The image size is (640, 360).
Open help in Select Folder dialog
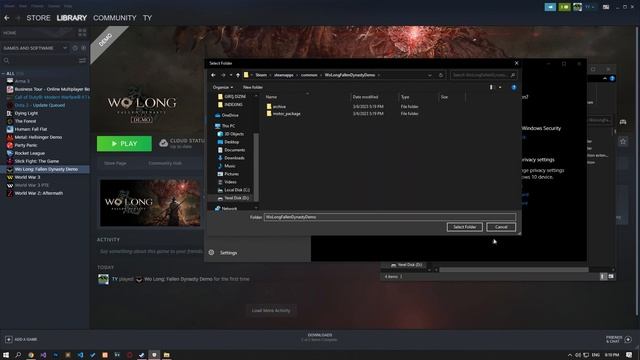[514, 87]
